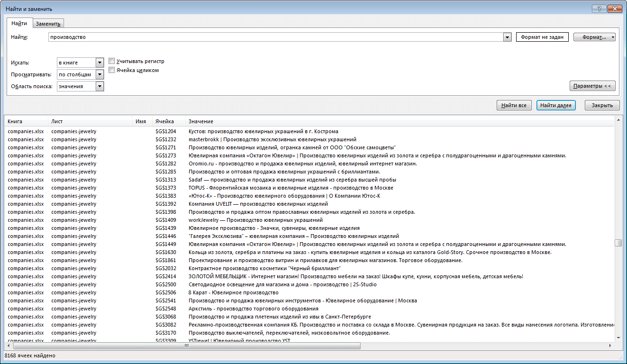Sort results by the Книга column header
The height and width of the screenshot is (364, 627).
(27, 121)
